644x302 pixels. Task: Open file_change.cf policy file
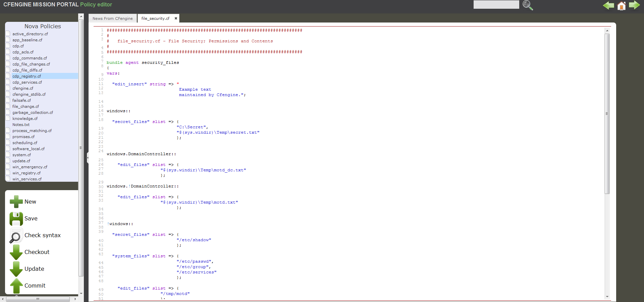click(25, 106)
